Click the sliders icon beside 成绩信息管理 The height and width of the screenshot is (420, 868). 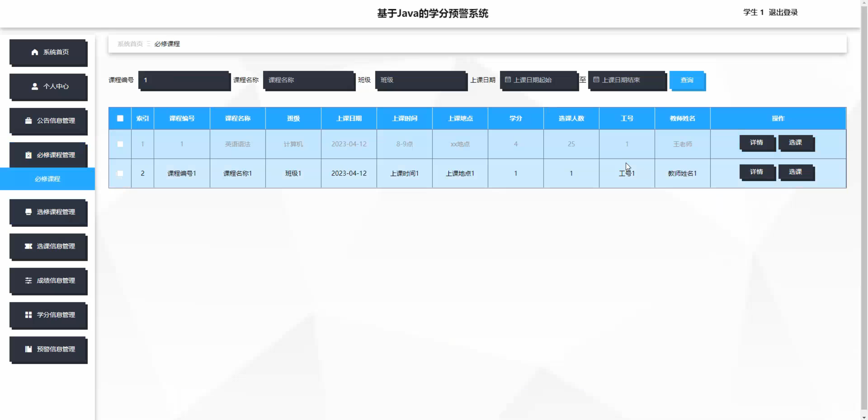coord(28,280)
